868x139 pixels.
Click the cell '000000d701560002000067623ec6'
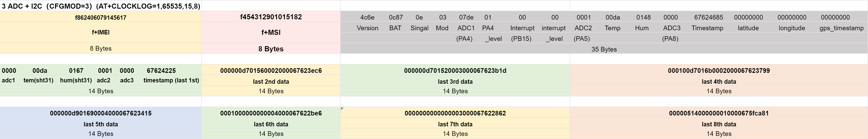[x=271, y=71]
